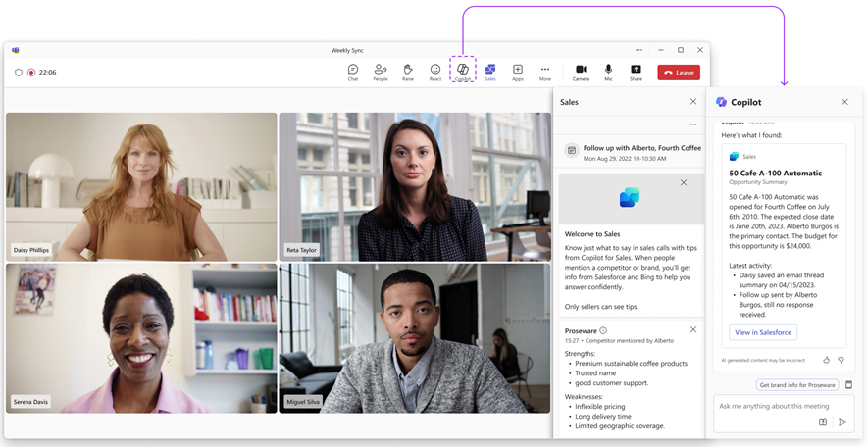The height and width of the screenshot is (447, 868).
Task: Give thumbs up to Copilot response
Action: (x=826, y=360)
